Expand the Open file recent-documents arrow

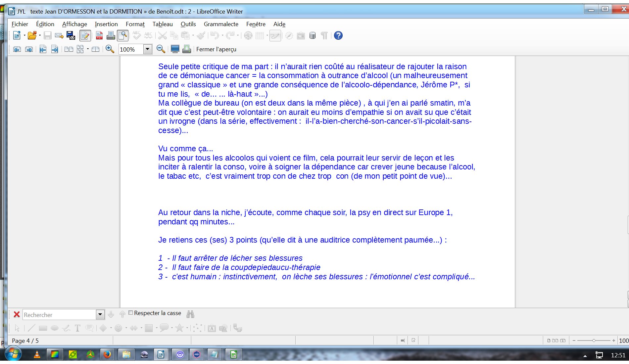[x=40, y=35]
